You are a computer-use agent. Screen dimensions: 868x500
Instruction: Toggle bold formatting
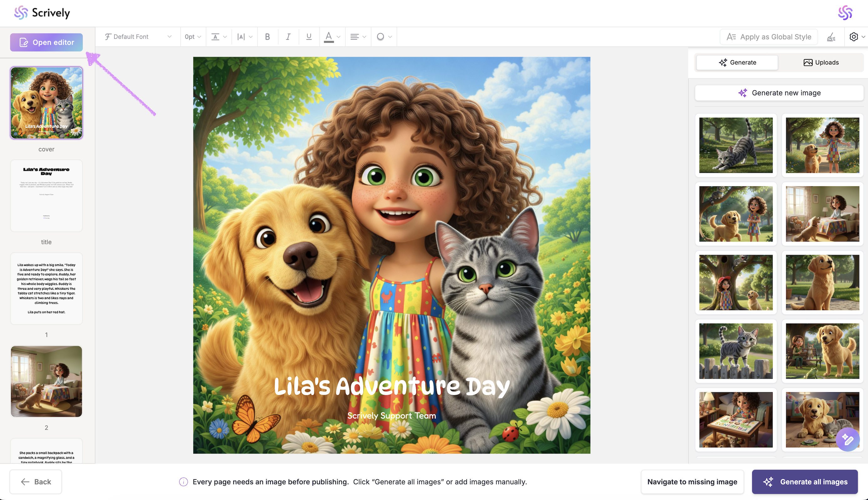click(x=267, y=37)
